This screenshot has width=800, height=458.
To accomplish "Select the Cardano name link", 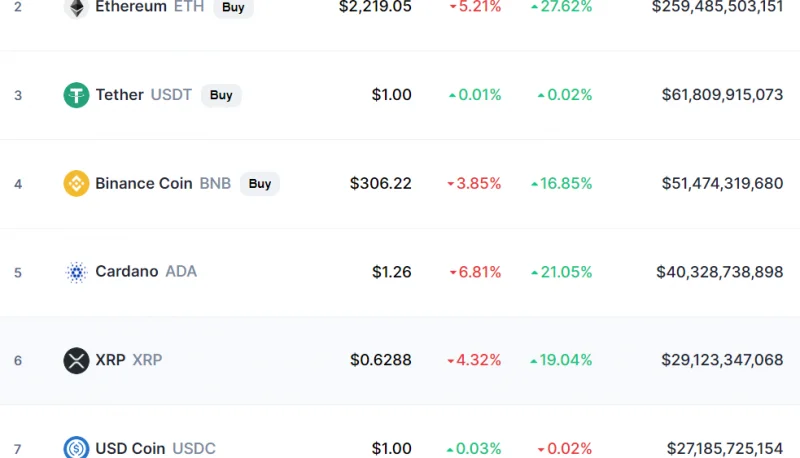I will [x=127, y=271].
